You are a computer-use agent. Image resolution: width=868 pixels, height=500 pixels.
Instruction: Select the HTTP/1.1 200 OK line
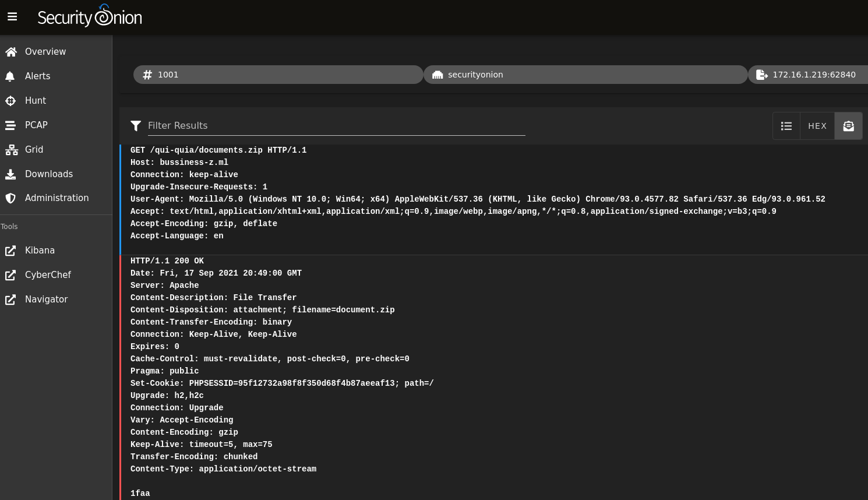[x=167, y=261]
